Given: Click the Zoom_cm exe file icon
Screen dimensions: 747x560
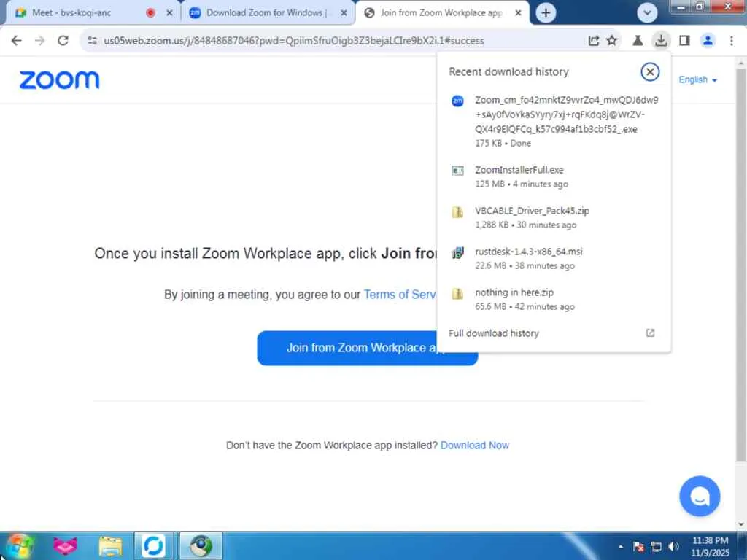Looking at the screenshot, I should pyautogui.click(x=457, y=101).
